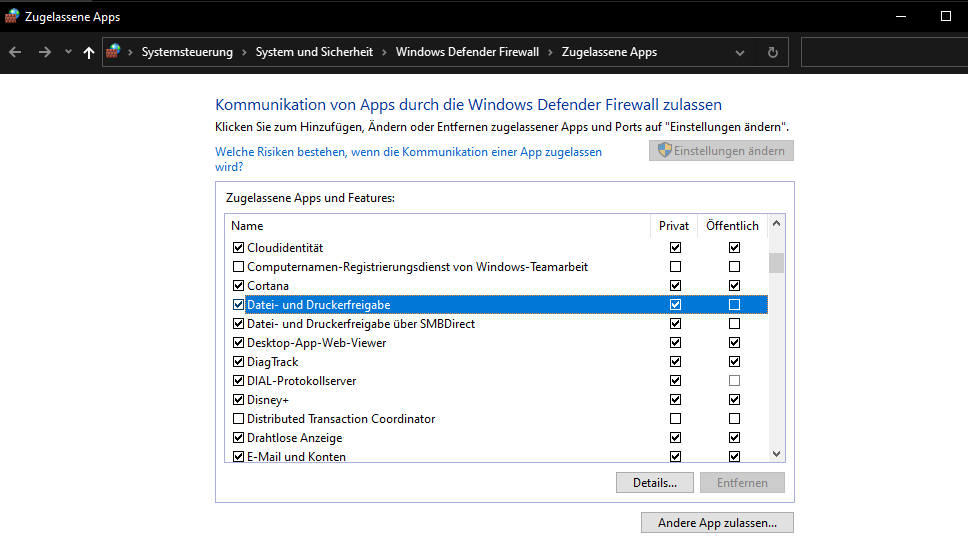The image size is (968, 554).
Task: Go up one folder level
Action: [x=89, y=52]
